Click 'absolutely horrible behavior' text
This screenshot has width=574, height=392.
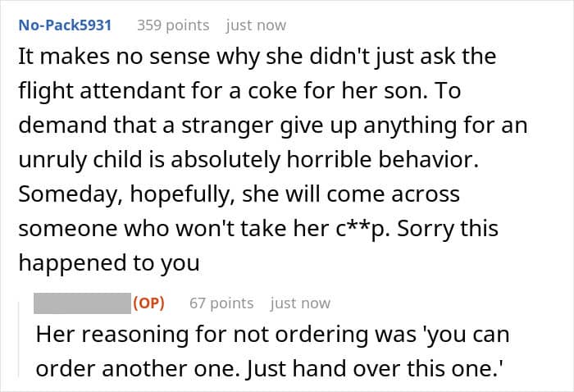click(x=325, y=160)
